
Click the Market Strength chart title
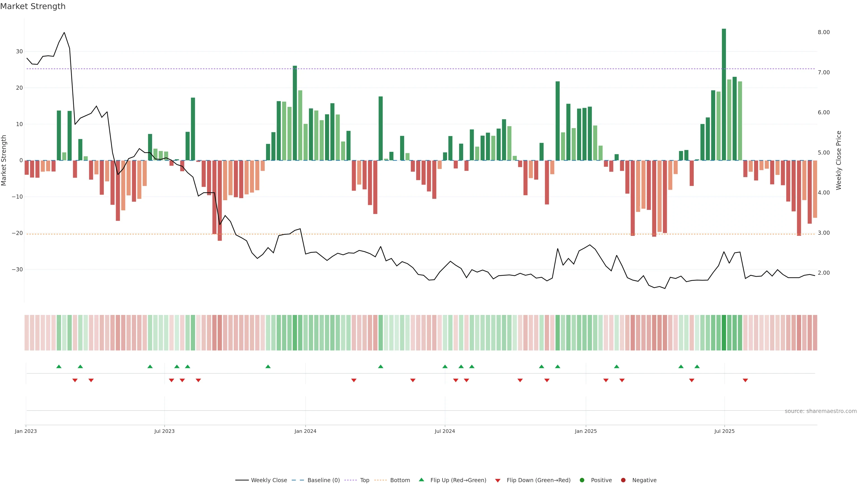click(x=33, y=6)
